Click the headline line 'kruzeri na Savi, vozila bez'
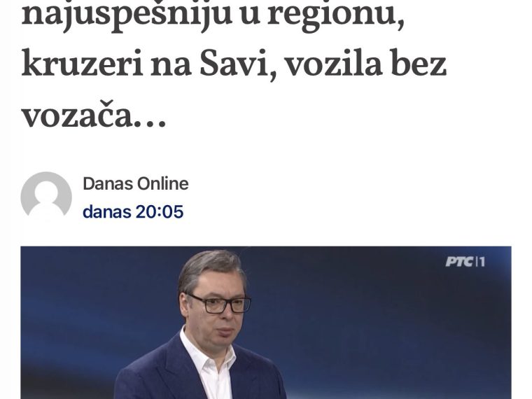Screen dimensions: 532x399 [x=234, y=64]
